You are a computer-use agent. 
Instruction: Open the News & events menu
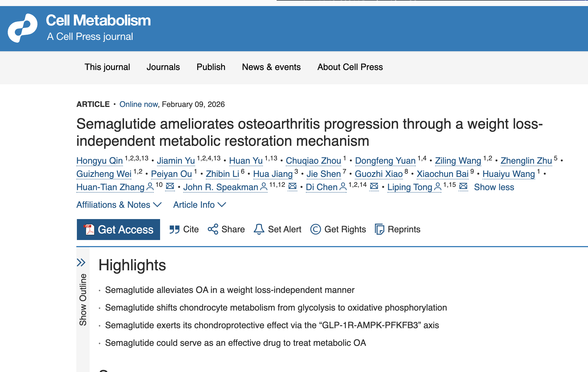[x=271, y=67]
